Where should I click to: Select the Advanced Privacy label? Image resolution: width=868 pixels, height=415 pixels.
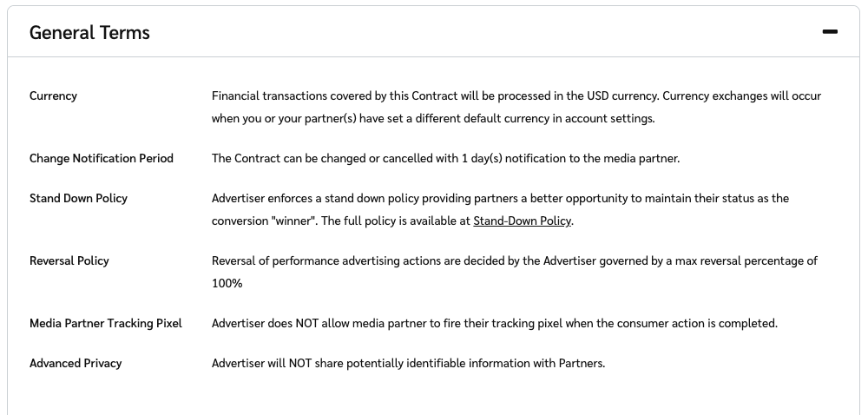[76, 363]
